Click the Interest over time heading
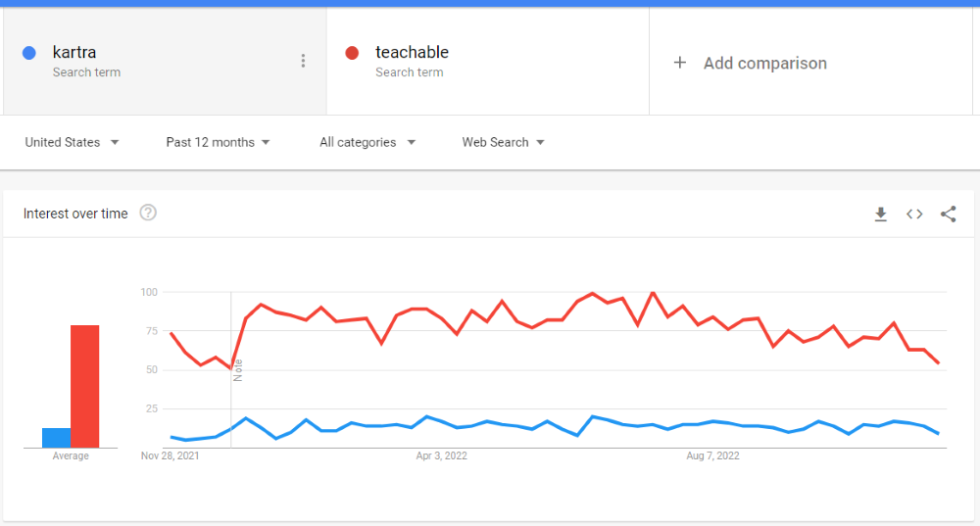The height and width of the screenshot is (526, 980). click(x=75, y=214)
